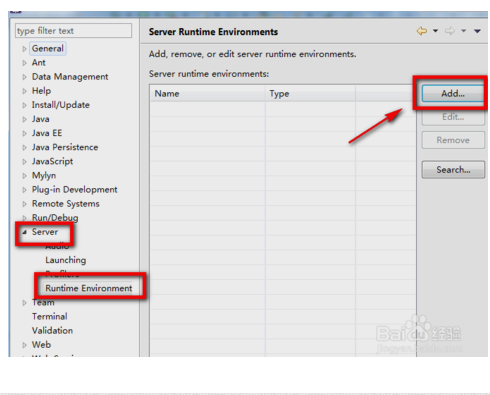Viewport: 490px width, 395px height.
Task: Select Remote Systems in the tree
Action: click(66, 204)
